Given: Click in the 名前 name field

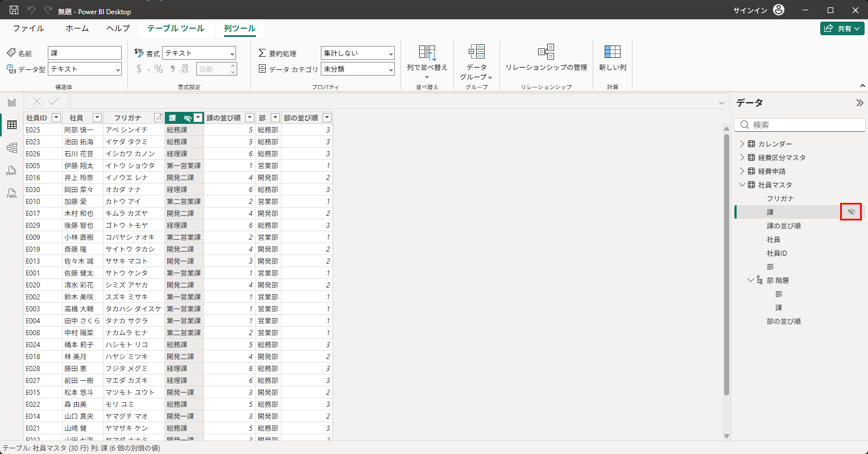Looking at the screenshot, I should click(x=85, y=53).
